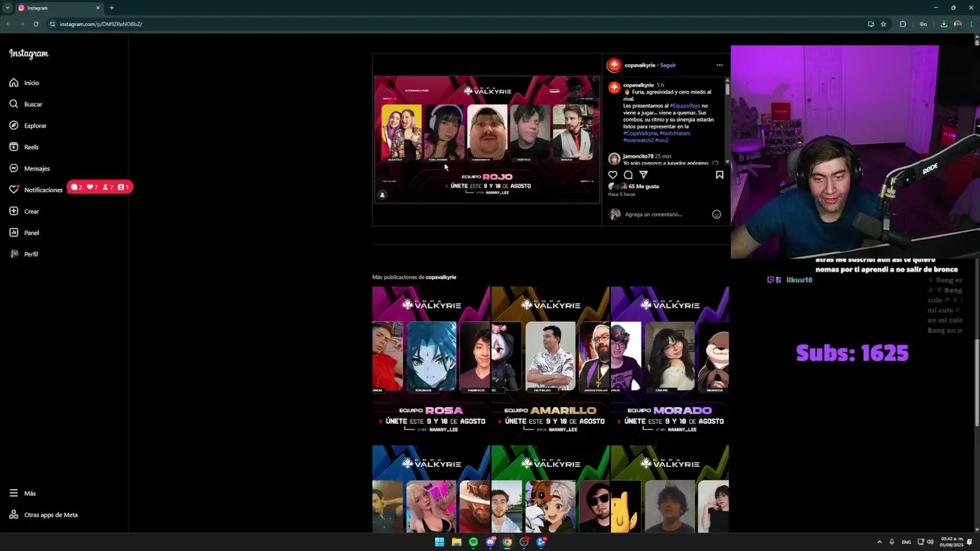Save the post with bookmark icon

(x=719, y=175)
